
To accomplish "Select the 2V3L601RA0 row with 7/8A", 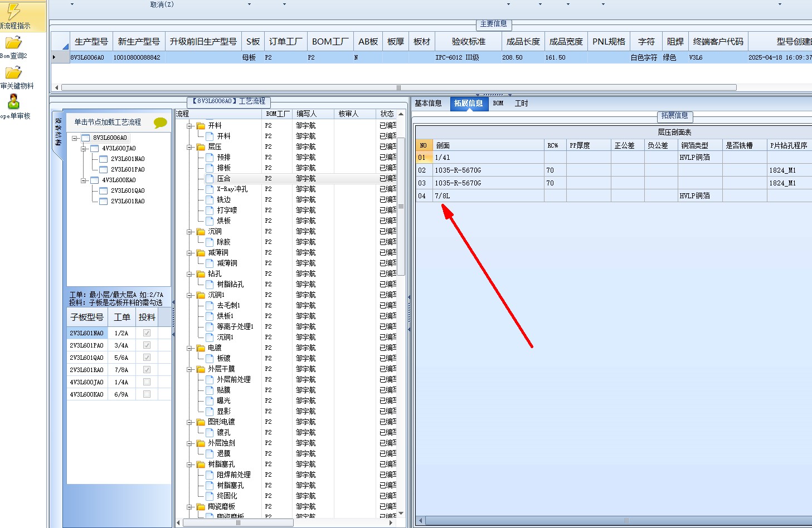I will tap(119, 370).
